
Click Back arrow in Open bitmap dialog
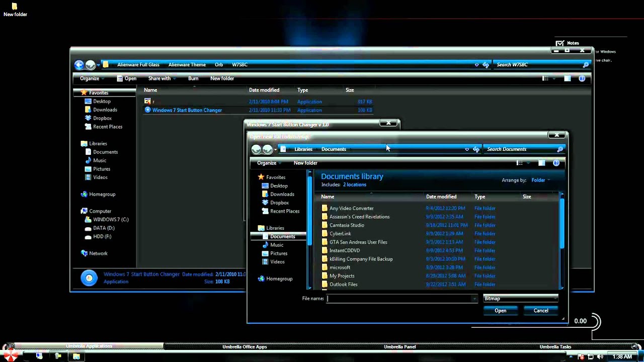pos(256,149)
